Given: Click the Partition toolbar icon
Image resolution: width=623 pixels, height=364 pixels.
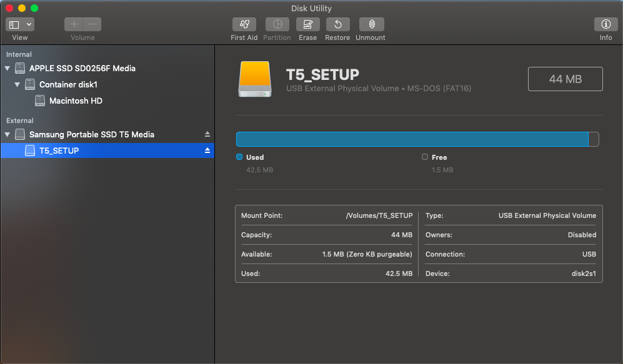Looking at the screenshot, I should 277,24.
